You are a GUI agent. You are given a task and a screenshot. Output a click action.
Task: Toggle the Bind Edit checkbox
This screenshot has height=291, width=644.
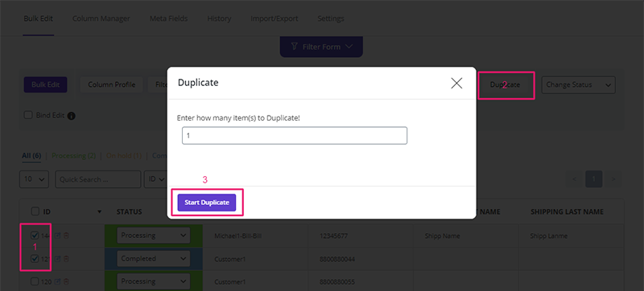tap(28, 115)
